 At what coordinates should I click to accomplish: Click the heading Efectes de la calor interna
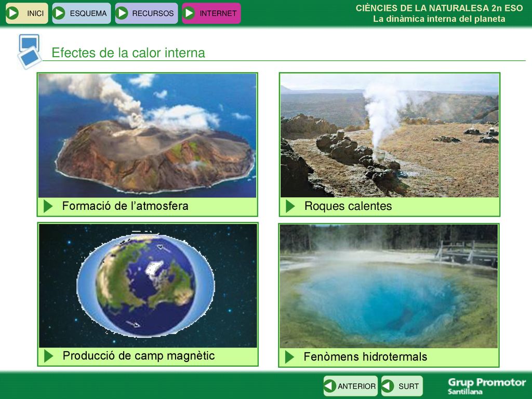[x=128, y=53]
